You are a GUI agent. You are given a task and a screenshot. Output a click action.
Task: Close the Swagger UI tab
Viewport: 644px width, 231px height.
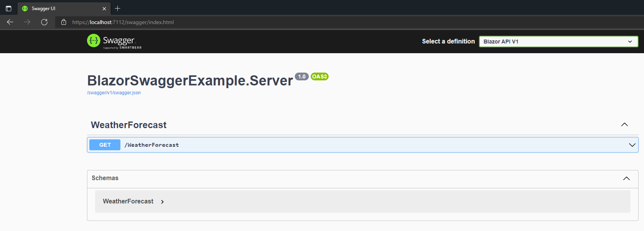point(104,9)
